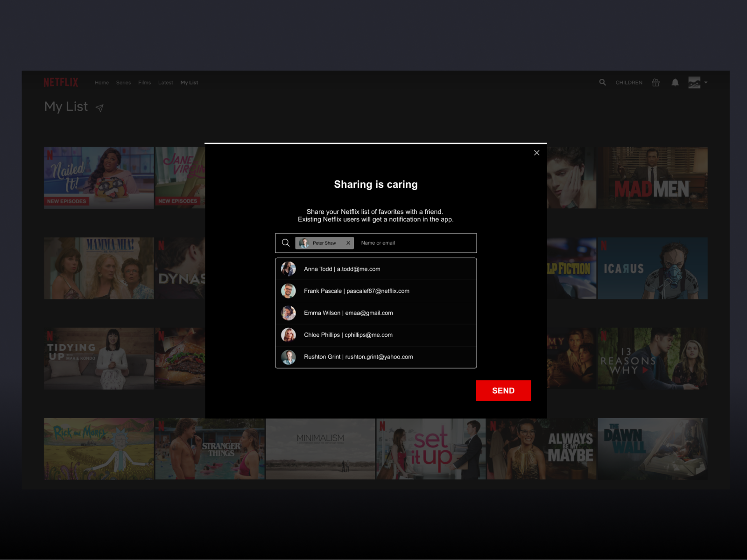
Task: Click the SEND button
Action: (503, 390)
